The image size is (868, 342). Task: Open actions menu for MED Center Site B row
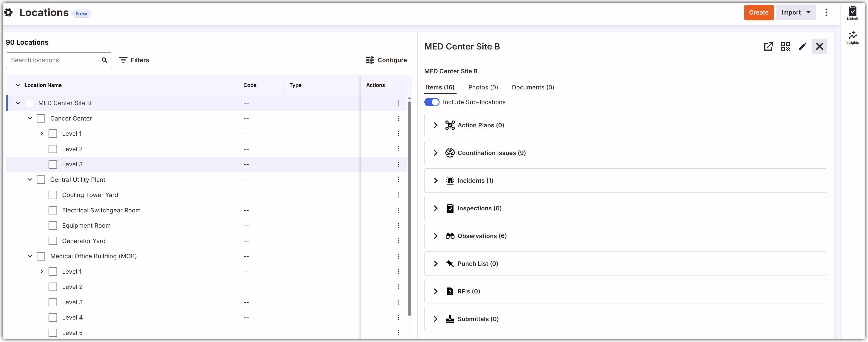[398, 103]
